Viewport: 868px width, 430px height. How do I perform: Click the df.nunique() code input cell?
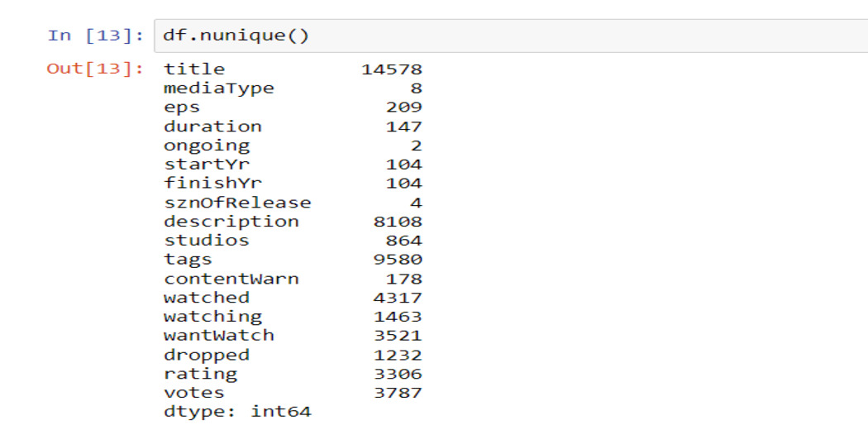tap(496, 36)
